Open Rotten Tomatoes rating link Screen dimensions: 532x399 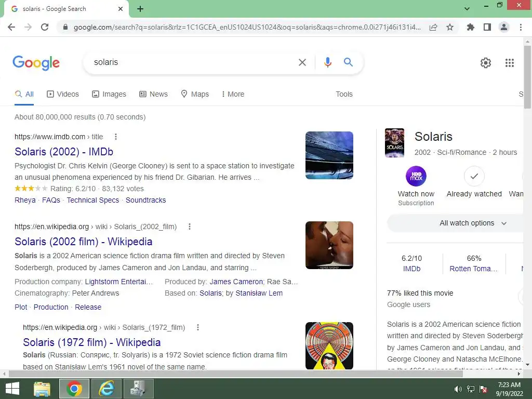point(473,269)
